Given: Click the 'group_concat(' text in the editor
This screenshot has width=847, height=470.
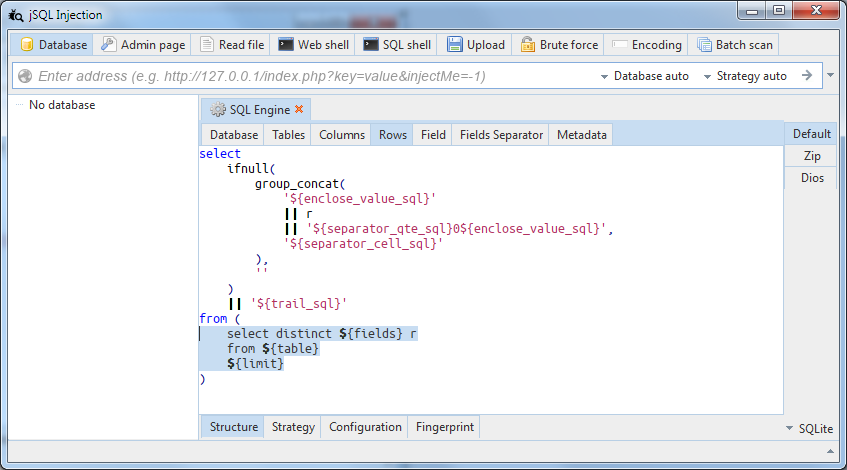Looking at the screenshot, I should (300, 184).
